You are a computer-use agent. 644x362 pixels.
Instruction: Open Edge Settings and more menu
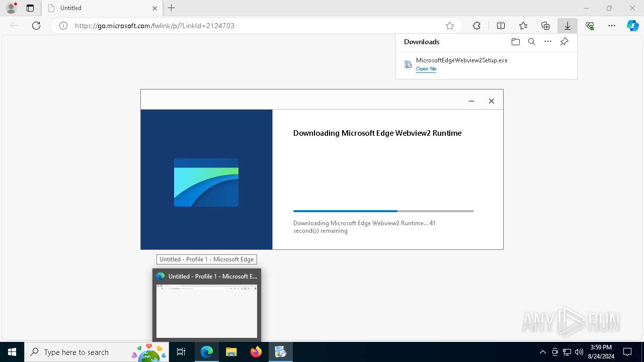click(612, 26)
